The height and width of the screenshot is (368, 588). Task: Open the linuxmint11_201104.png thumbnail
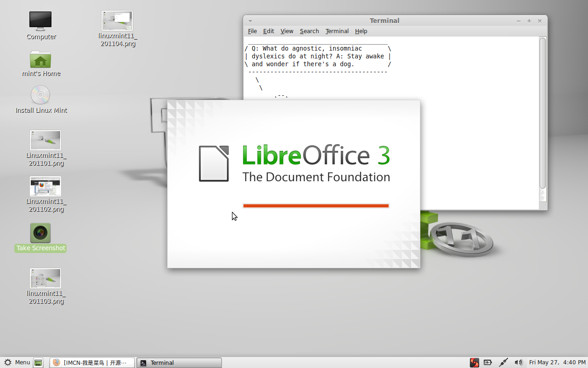117,20
